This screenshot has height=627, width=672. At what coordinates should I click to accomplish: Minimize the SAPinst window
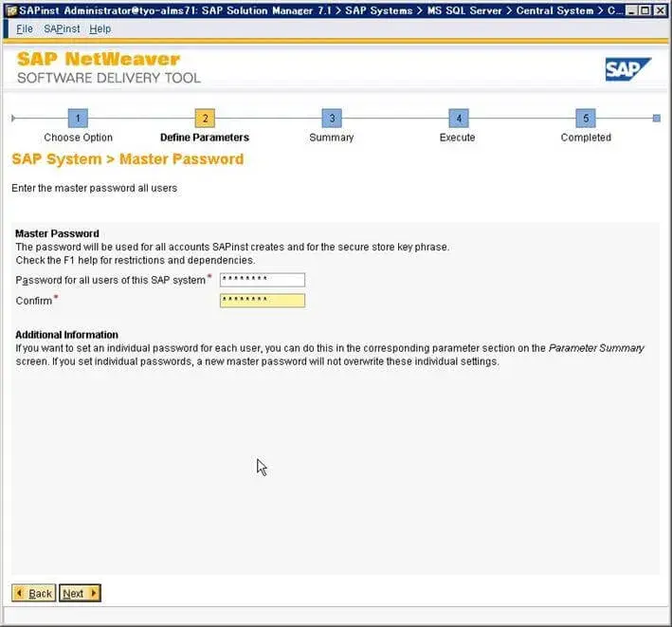630,10
